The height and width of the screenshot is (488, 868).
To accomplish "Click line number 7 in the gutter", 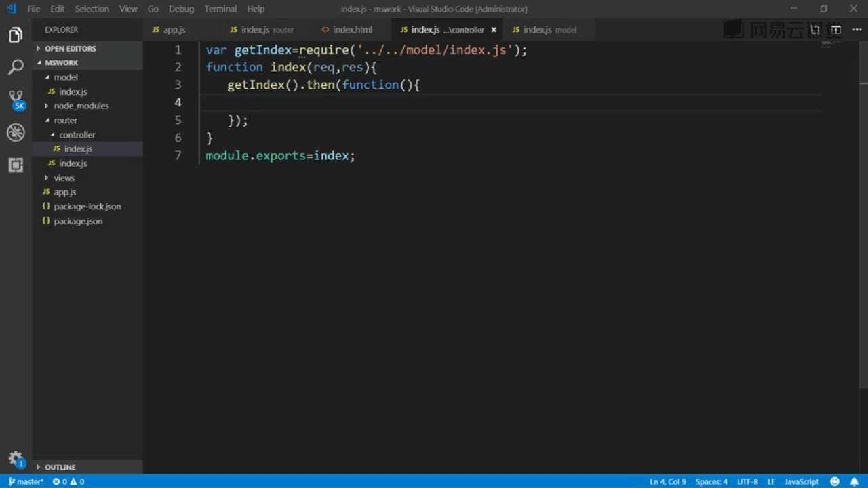I will [178, 155].
